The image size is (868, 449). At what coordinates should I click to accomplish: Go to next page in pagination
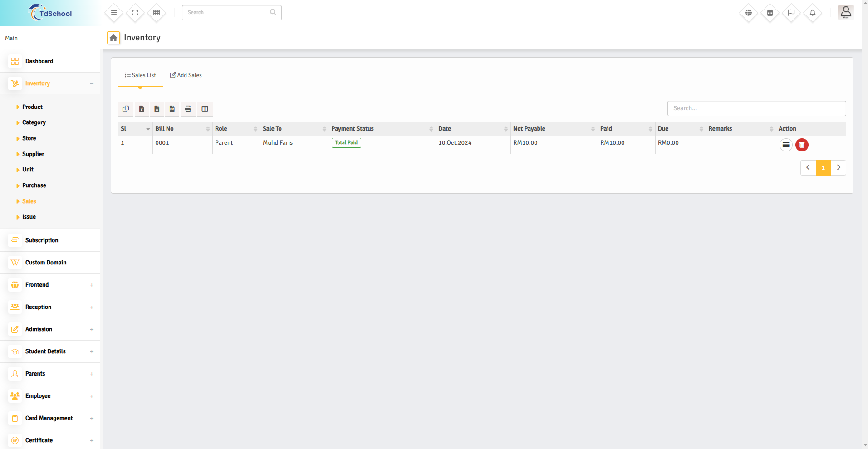(838, 168)
